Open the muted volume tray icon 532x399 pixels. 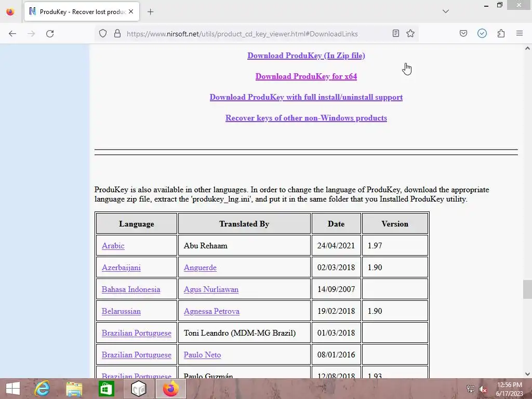point(483,389)
